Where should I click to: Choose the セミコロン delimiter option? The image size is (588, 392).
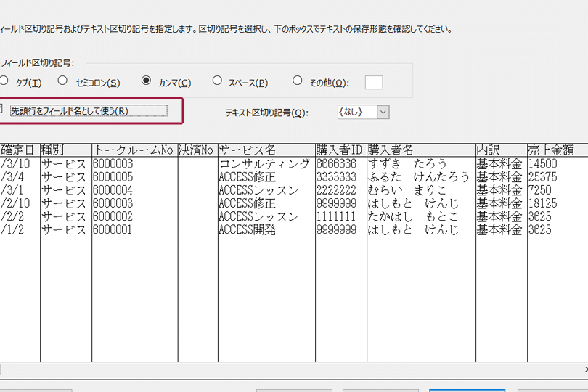[x=63, y=81]
